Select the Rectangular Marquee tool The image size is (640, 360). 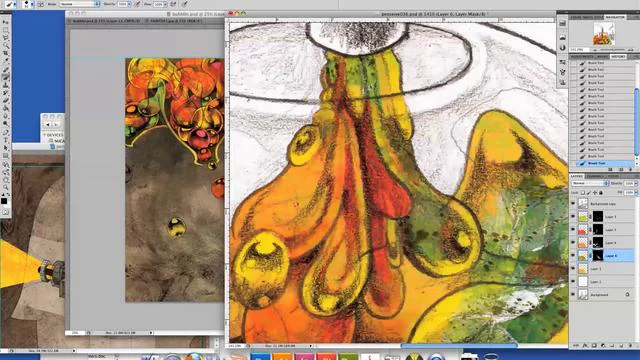[x=5, y=30]
